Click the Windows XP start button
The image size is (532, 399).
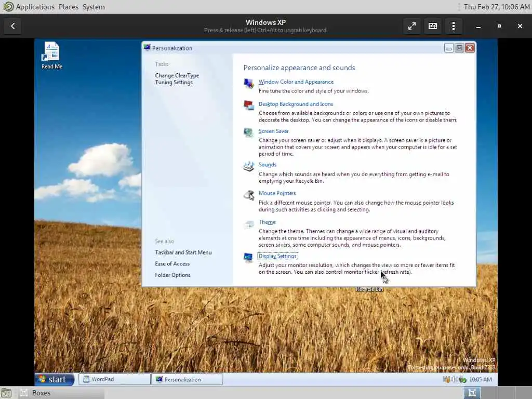(54, 379)
